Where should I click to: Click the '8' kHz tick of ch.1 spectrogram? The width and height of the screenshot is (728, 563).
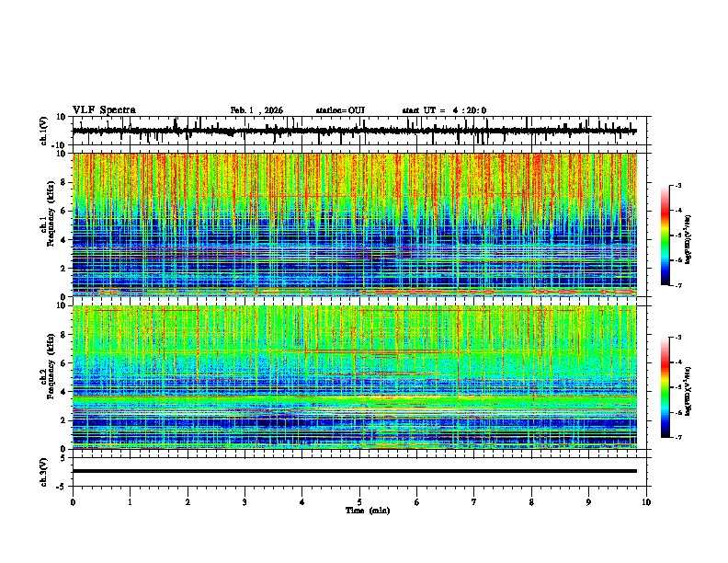63,182
